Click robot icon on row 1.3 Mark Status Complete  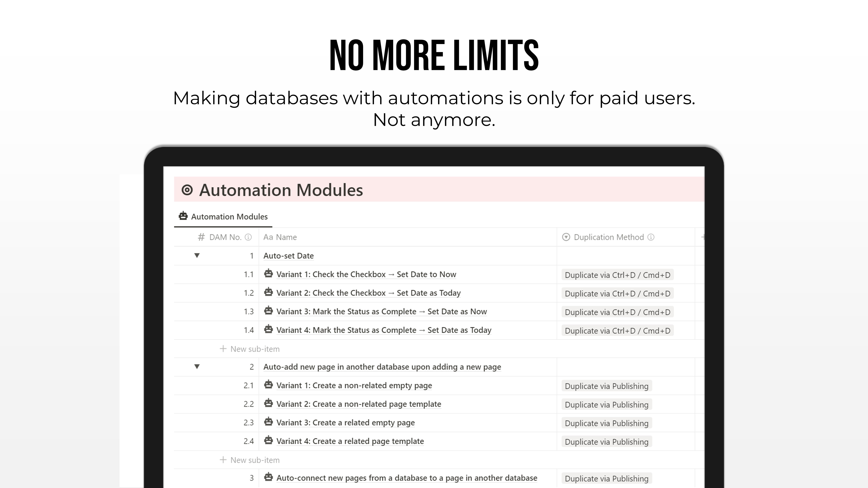[x=268, y=311]
